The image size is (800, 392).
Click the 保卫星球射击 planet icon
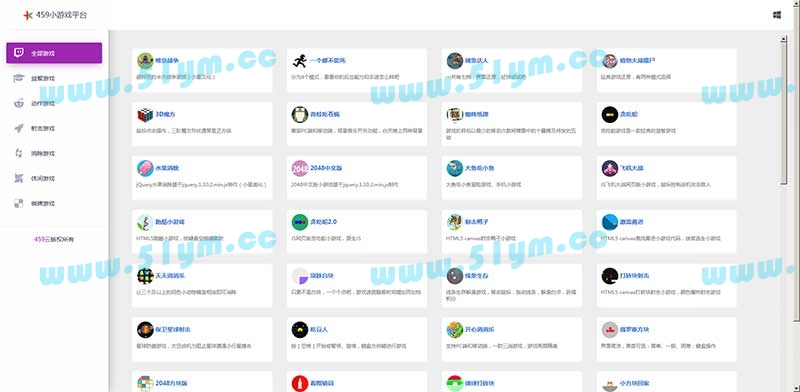[x=145, y=330]
